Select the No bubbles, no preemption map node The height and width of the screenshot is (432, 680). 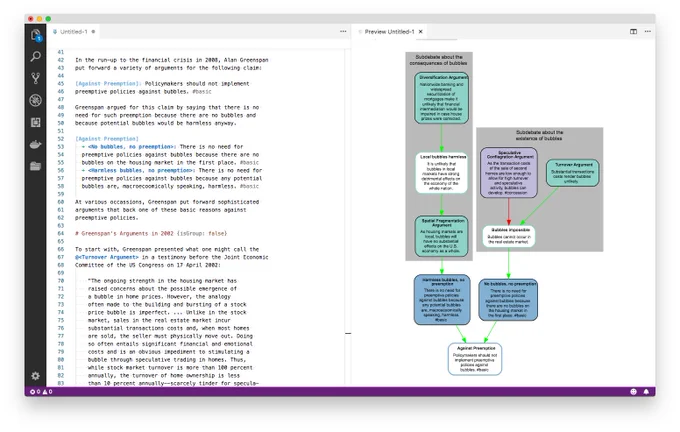point(508,300)
